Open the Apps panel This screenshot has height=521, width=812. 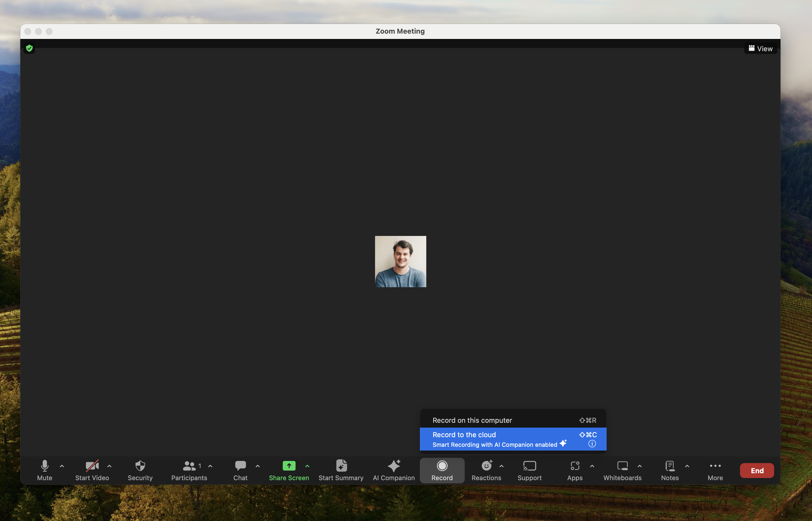click(575, 470)
